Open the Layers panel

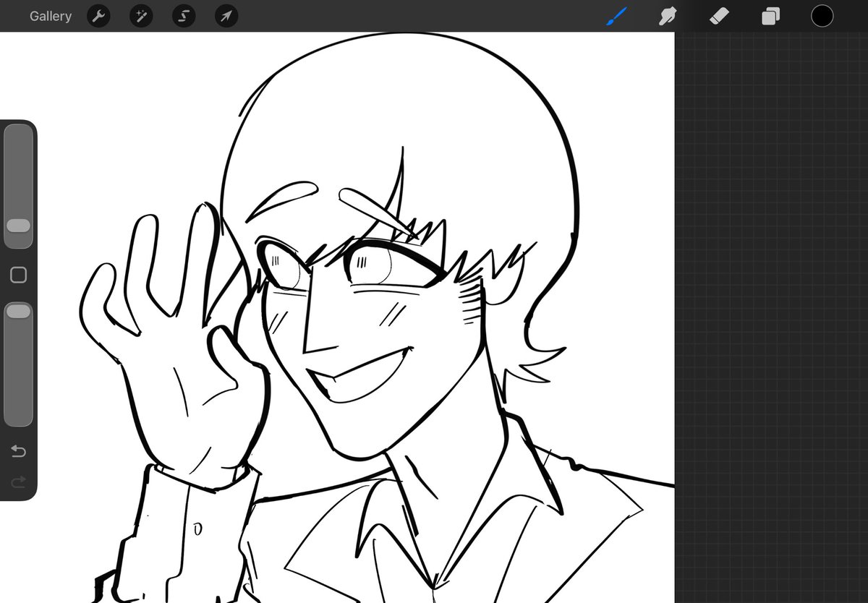(x=771, y=16)
